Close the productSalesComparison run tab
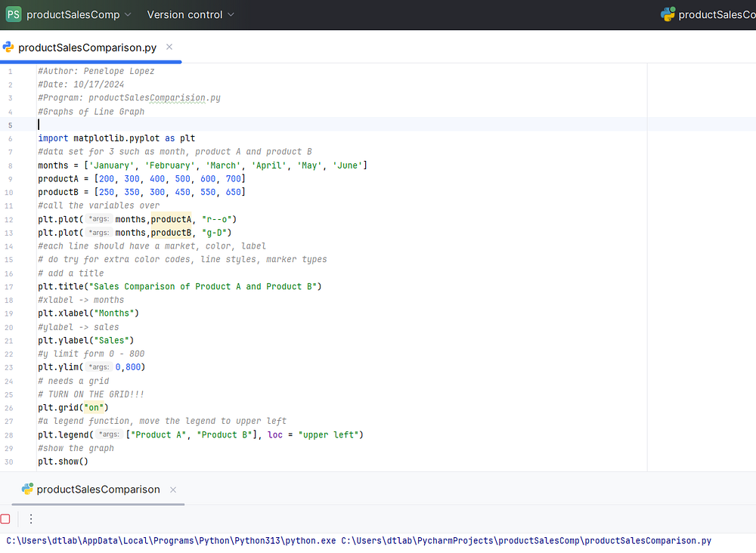 pyautogui.click(x=173, y=490)
